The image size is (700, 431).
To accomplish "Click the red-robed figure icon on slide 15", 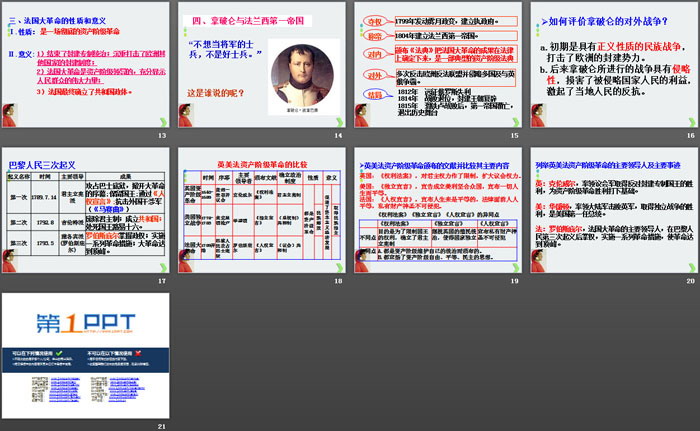I will coord(362,116).
